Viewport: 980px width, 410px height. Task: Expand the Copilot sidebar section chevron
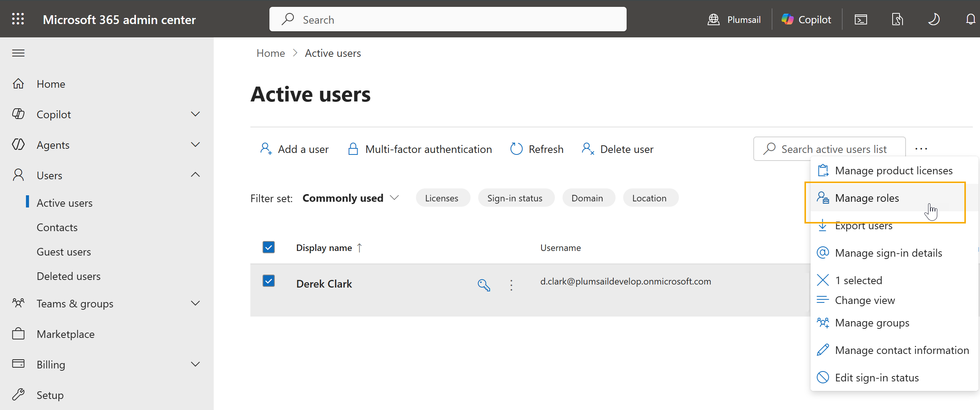[195, 114]
